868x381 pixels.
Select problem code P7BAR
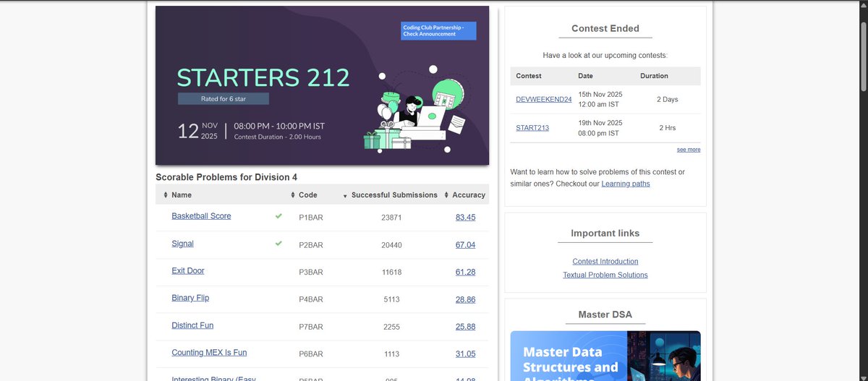311,327
